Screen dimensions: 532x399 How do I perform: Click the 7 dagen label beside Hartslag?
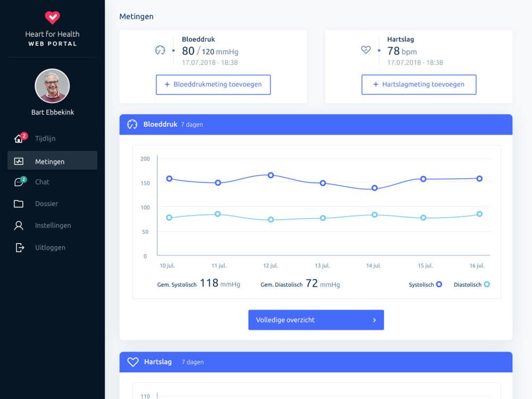[193, 362]
